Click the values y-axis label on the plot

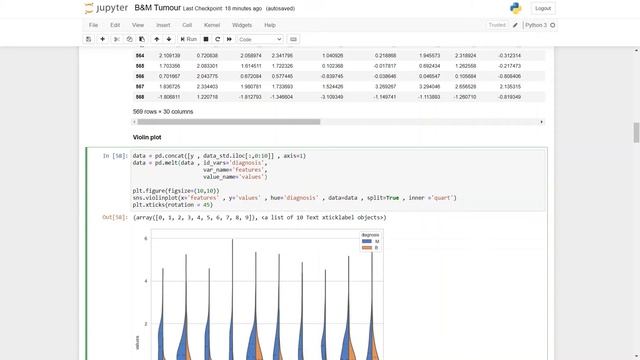[x=137, y=343]
